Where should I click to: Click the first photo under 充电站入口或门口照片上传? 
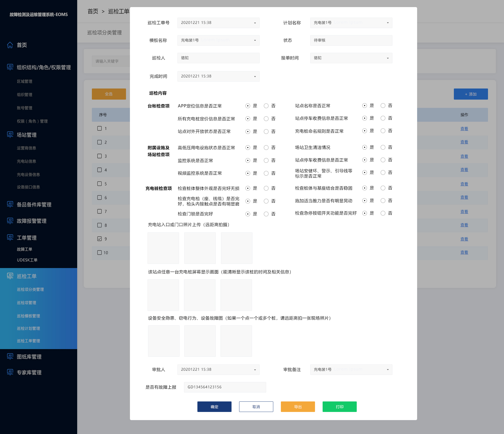(163, 248)
